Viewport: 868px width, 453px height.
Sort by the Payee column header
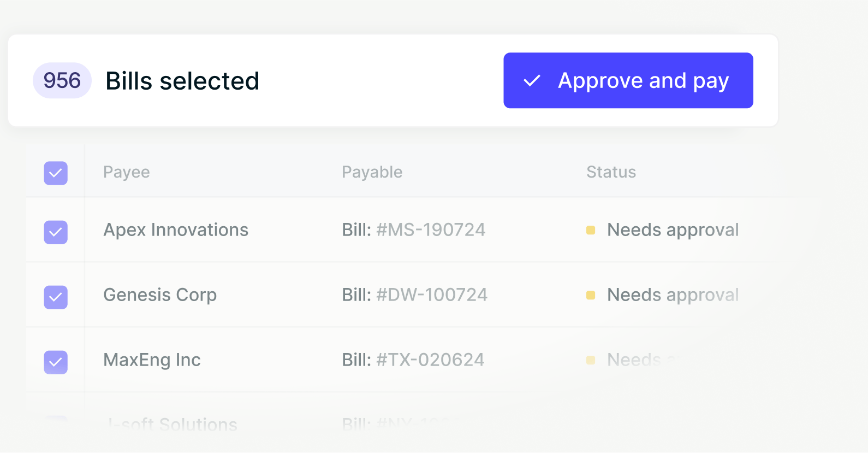click(127, 172)
